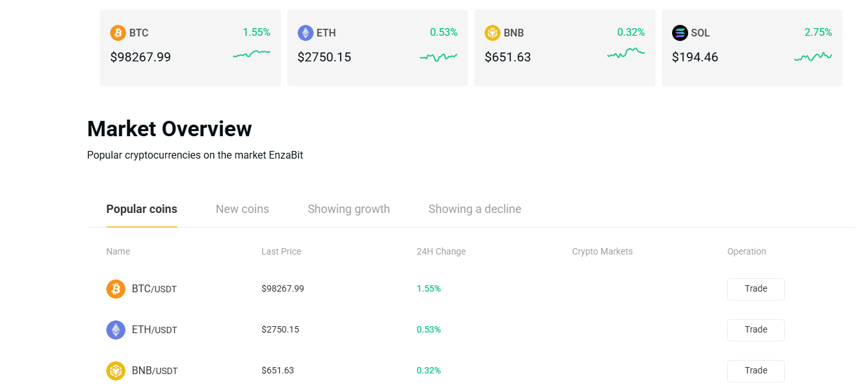Screen dimensions: 868x392
Task: Click the BNB/USDT row coin icon
Action: click(x=116, y=371)
